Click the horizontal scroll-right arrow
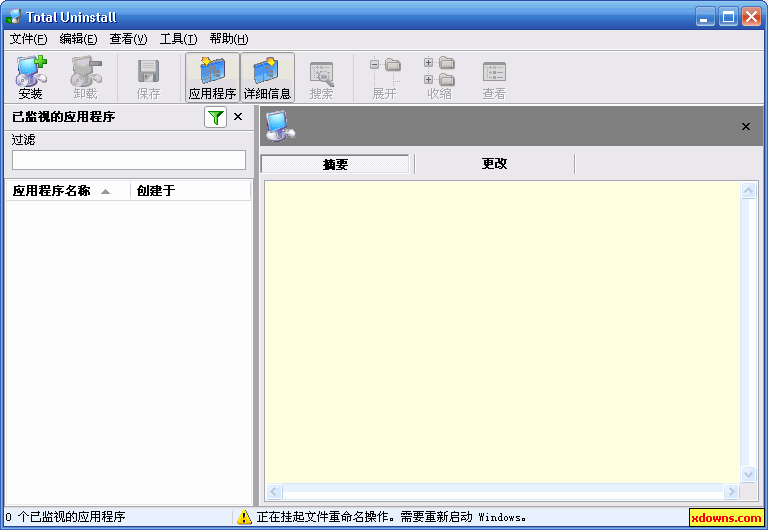Viewport: 768px width, 530px height. coord(731,491)
